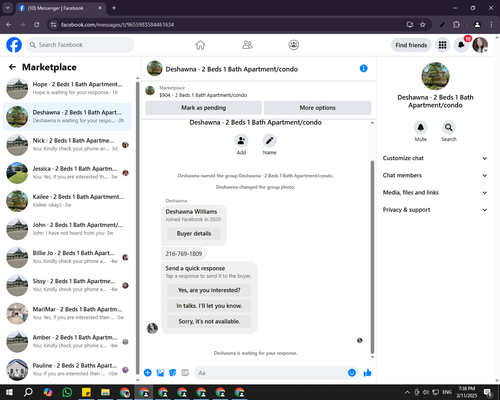Open the browser extensions puzzle icon
This screenshot has height=400, width=500.
(x=456, y=25)
